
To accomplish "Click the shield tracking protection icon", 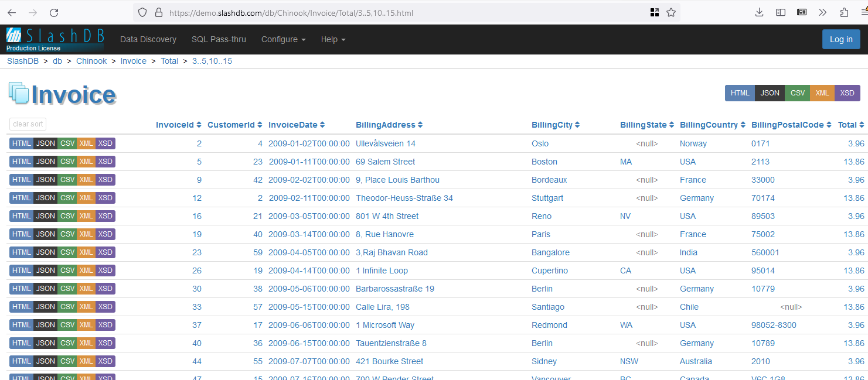I will (x=142, y=12).
